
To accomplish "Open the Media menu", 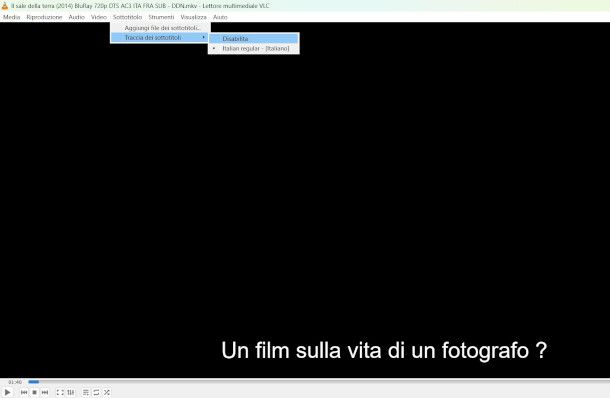I will [12, 17].
